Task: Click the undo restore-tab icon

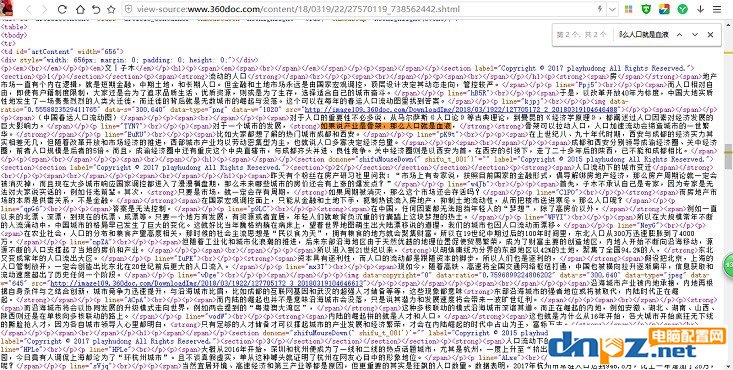Action: pyautogui.click(x=96, y=9)
